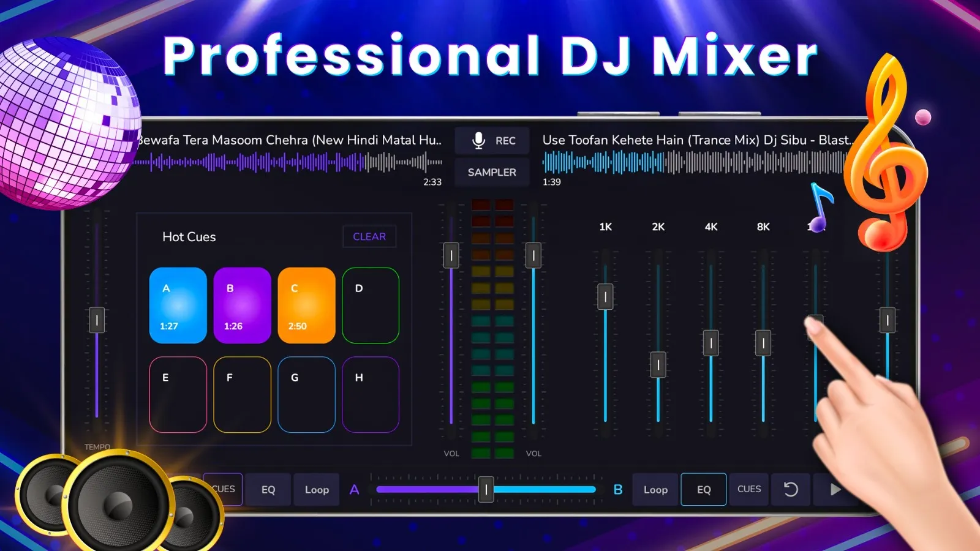Open the CUES tab for deck B

click(749, 489)
